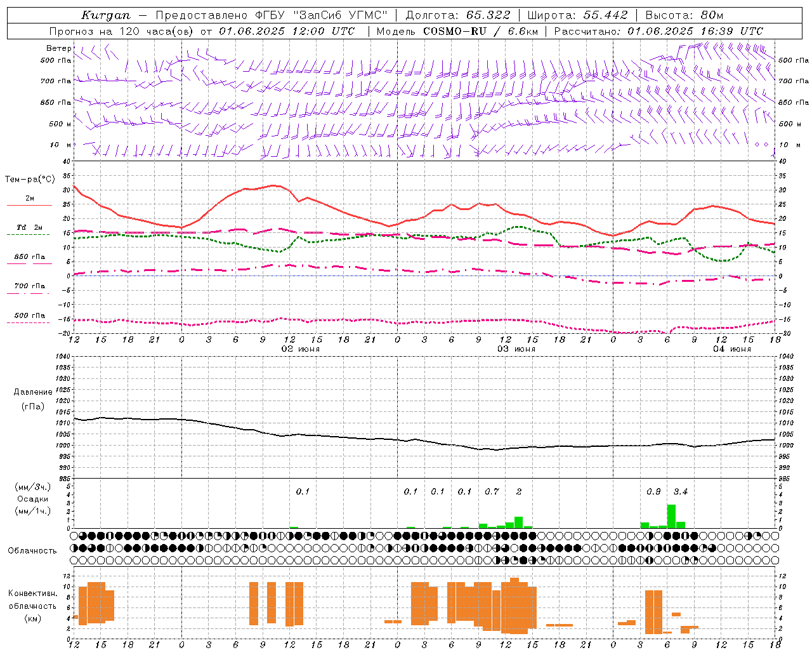Select the "Широта: 55.442" header field

point(578,15)
